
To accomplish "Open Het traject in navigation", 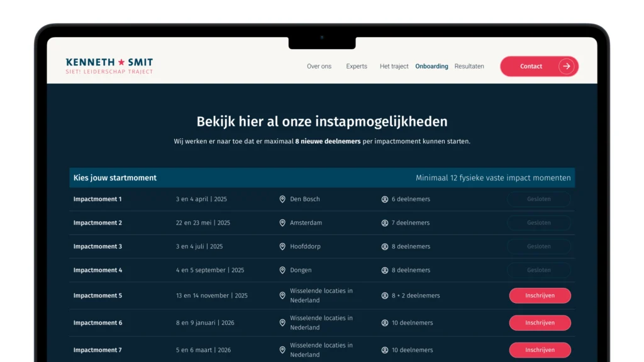I will [x=394, y=66].
